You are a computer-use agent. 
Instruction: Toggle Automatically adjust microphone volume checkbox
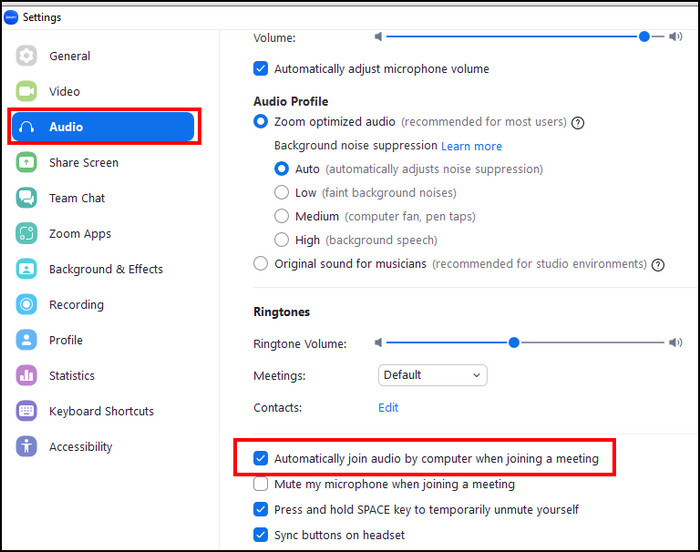coord(261,69)
